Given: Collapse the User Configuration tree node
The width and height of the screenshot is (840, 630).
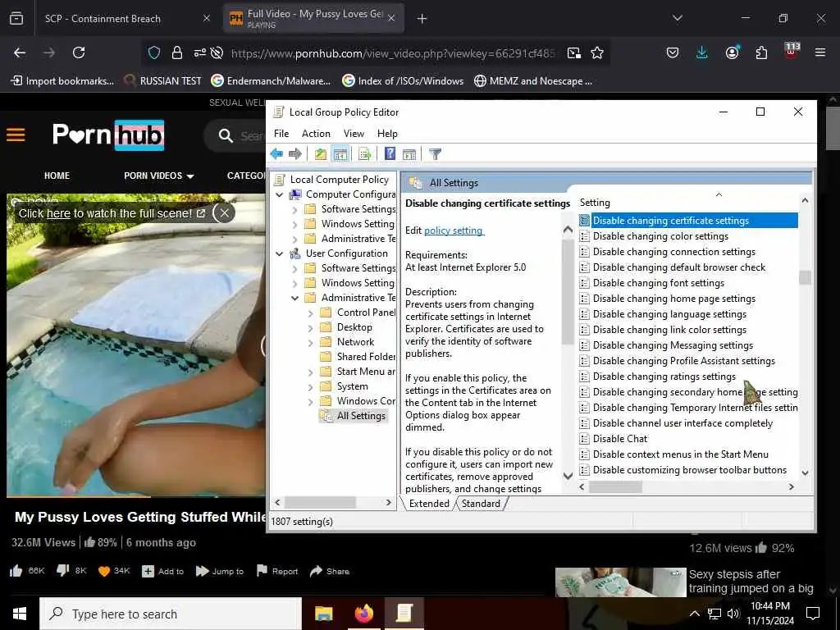Looking at the screenshot, I should tap(279, 253).
